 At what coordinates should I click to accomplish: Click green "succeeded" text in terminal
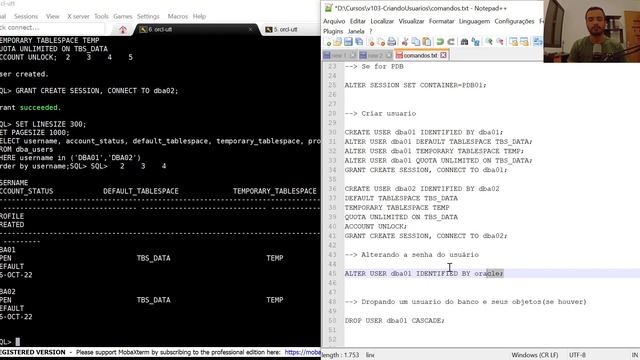[x=39, y=108]
